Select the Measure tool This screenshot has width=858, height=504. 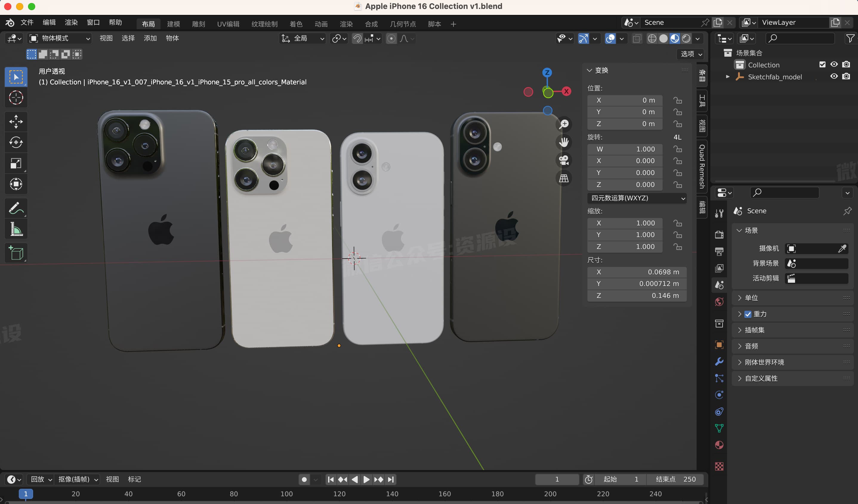pos(16,229)
